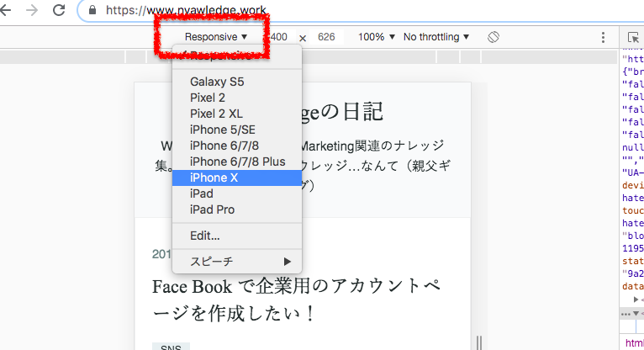Select iPhone X from device list

tap(237, 178)
